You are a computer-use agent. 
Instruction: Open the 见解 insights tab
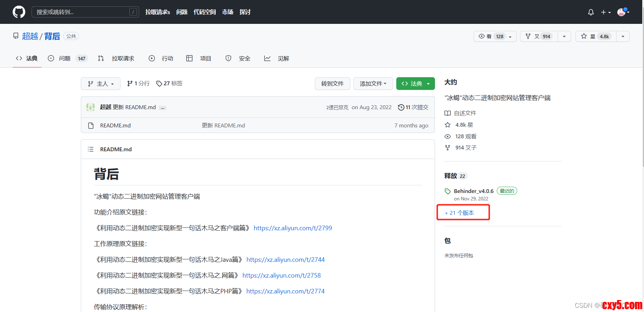pyautogui.click(x=277, y=59)
